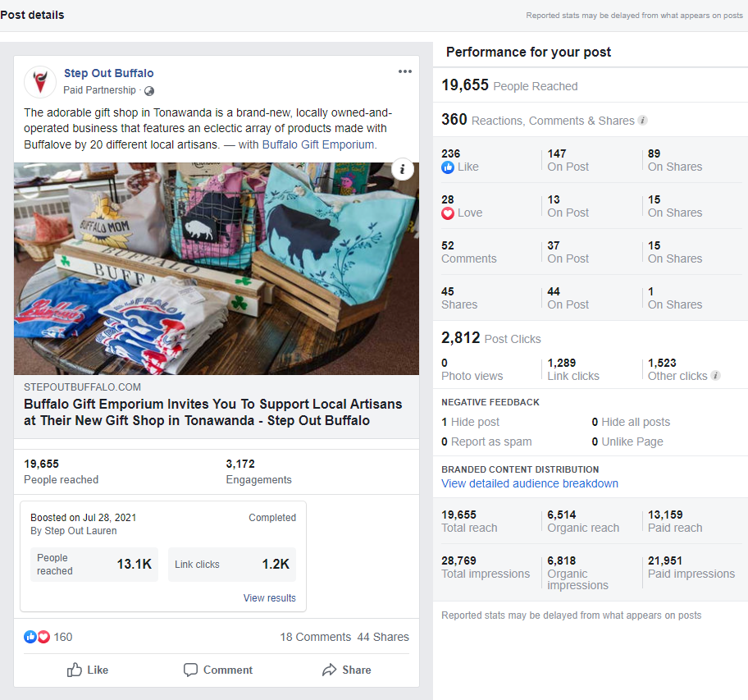748x700 pixels.
Task: Click the 0 Unlike Page entry
Action: click(x=627, y=442)
